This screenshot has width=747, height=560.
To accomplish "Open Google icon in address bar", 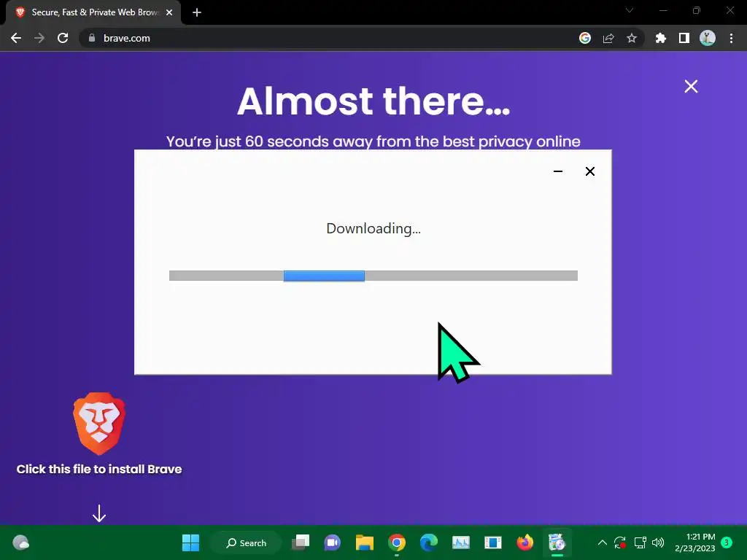I will click(585, 38).
